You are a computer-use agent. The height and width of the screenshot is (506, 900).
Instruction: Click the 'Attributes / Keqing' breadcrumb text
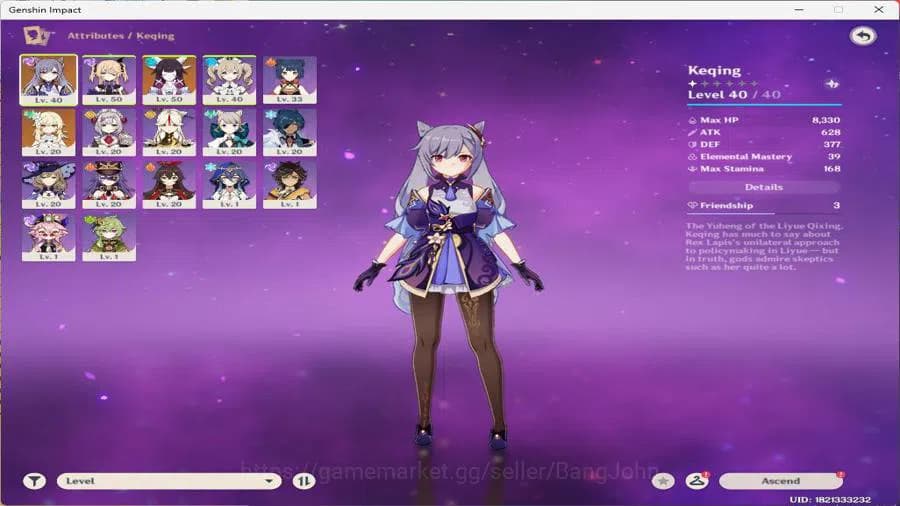tap(121, 36)
